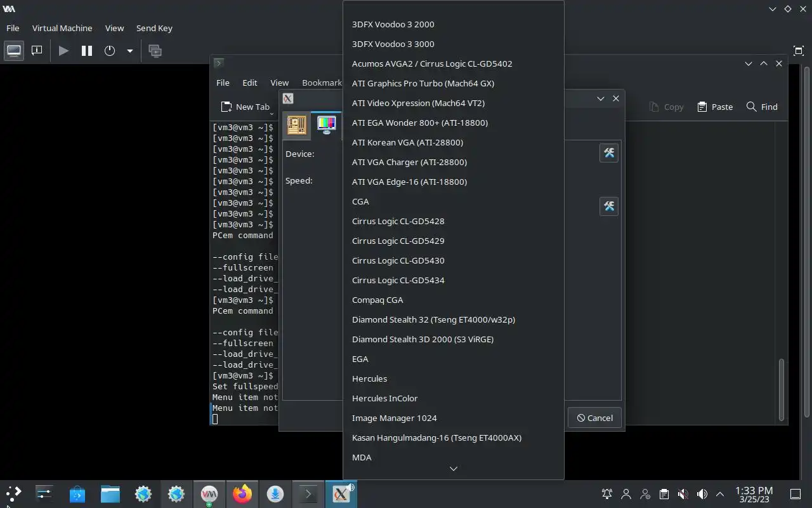The image size is (812, 508).
Task: Select Cirrus Logic CL-GD5434
Action: (454, 280)
